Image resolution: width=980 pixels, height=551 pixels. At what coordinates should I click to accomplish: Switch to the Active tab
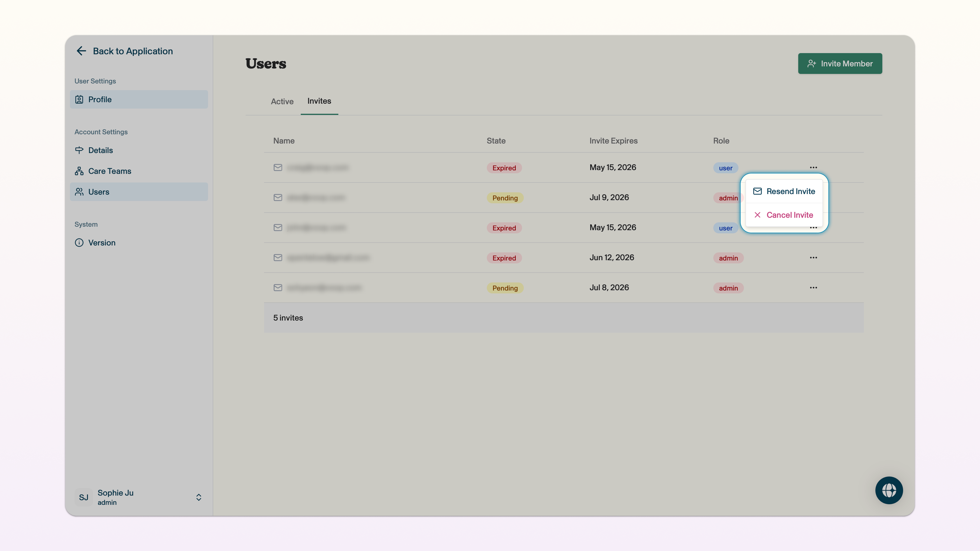tap(282, 102)
